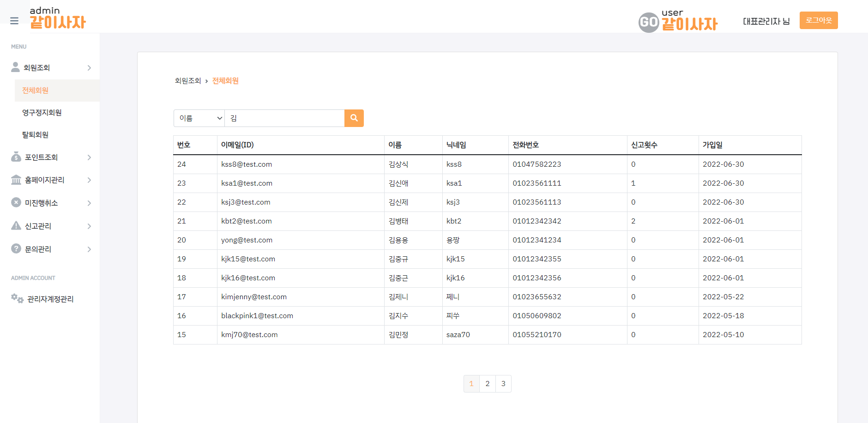Click 전체회원 breadcrumb link

[225, 81]
